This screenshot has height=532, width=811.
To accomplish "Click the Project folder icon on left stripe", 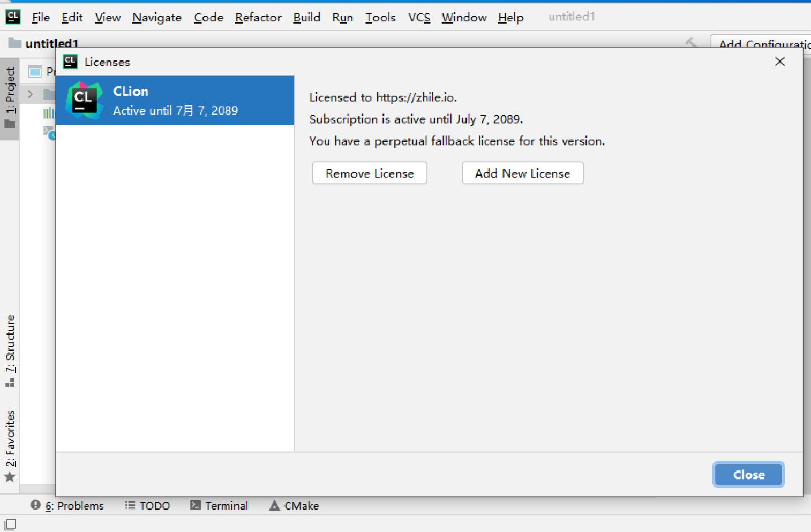I will (x=10, y=124).
